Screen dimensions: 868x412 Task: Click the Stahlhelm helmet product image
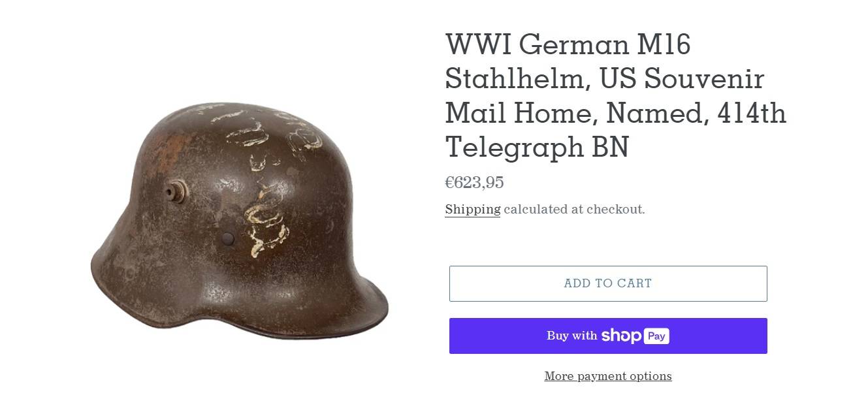pyautogui.click(x=239, y=220)
